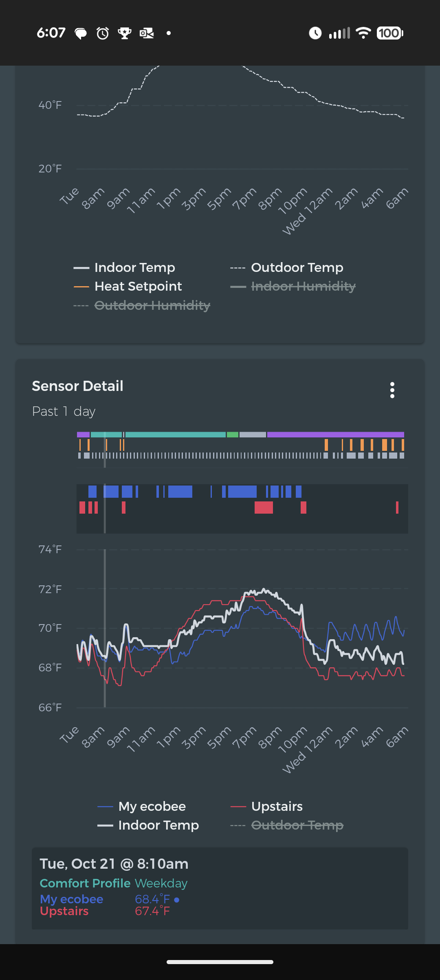440x980 pixels.
Task: Open Sensor Detail three-dot options menu
Action: point(392,390)
